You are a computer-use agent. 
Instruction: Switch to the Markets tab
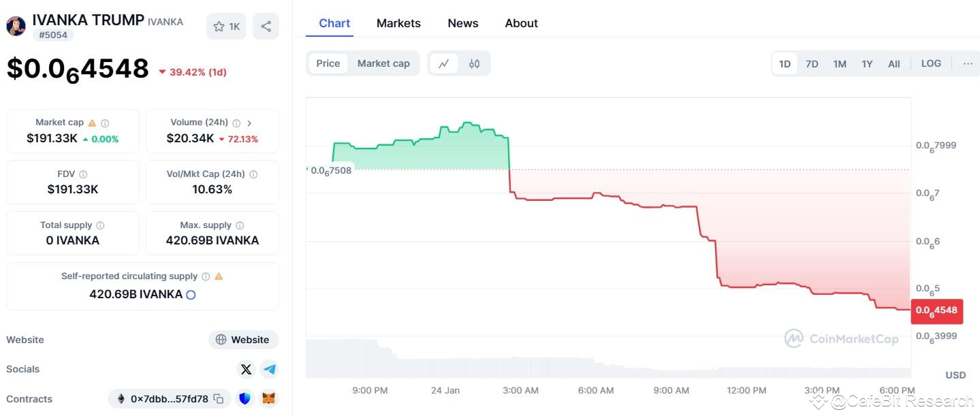click(x=398, y=23)
